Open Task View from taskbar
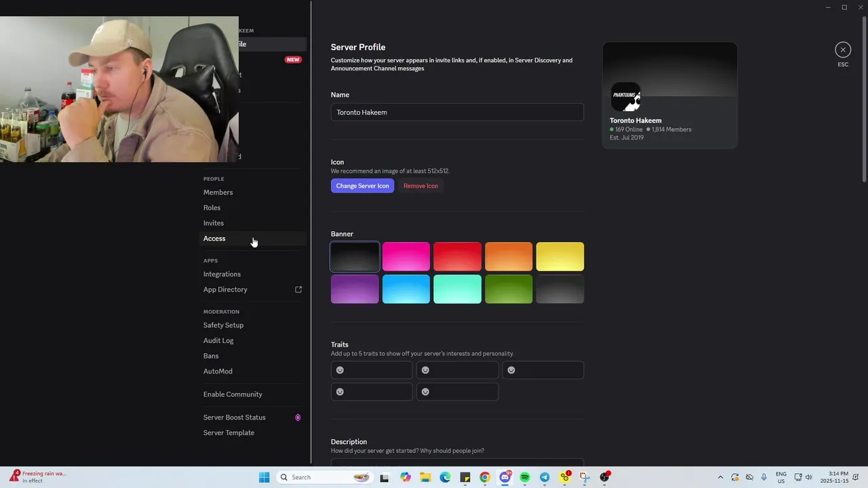This screenshot has height=488, width=868. click(384, 477)
